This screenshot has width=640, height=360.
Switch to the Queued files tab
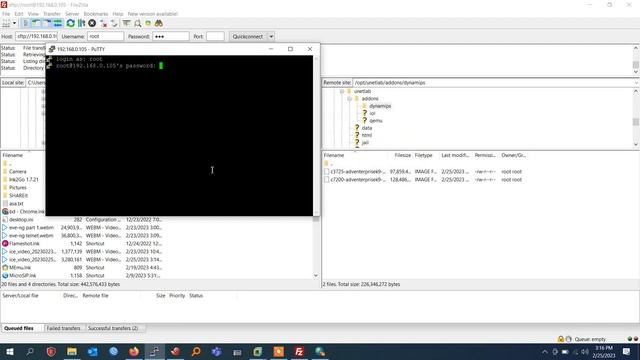click(19, 328)
